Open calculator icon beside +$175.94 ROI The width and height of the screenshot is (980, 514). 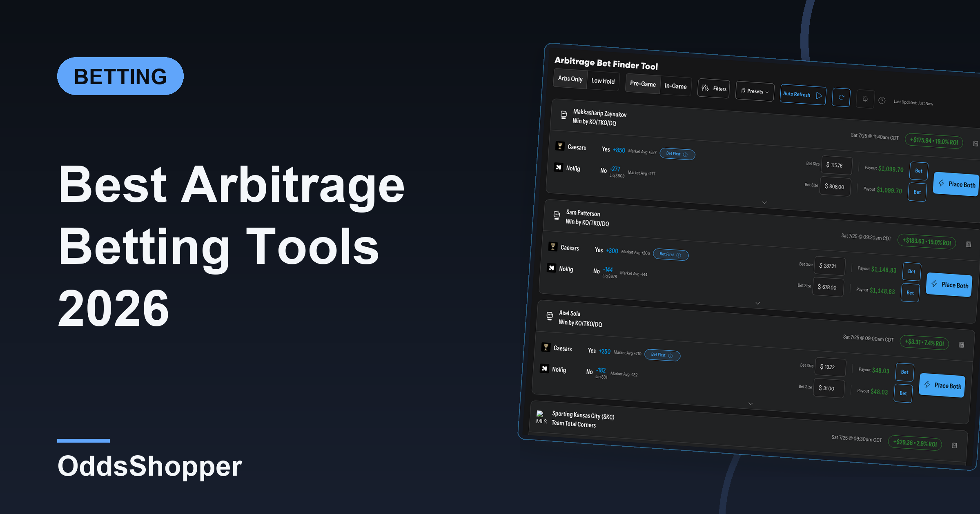pos(976,144)
